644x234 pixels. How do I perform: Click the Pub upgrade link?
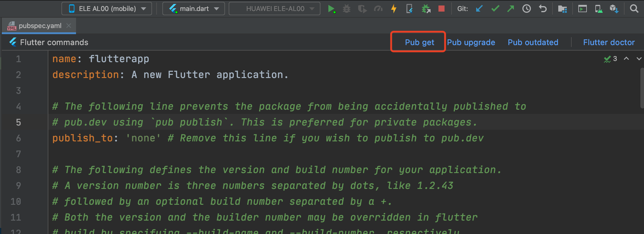tap(471, 42)
